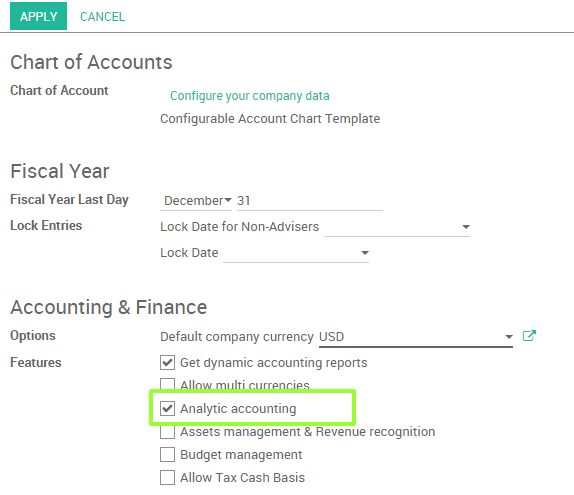This screenshot has width=574, height=495.
Task: Click Configurable Account Chart Template text
Action: [270, 119]
